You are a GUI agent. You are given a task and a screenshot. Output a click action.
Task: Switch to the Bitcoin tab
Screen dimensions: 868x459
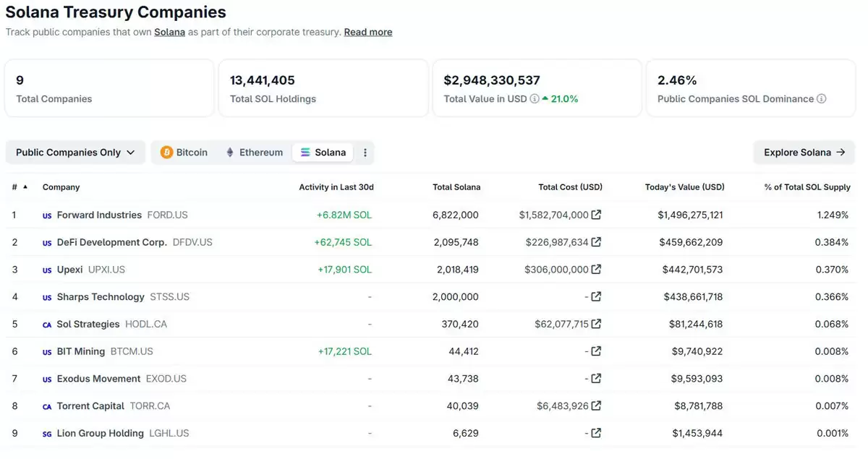coord(184,153)
